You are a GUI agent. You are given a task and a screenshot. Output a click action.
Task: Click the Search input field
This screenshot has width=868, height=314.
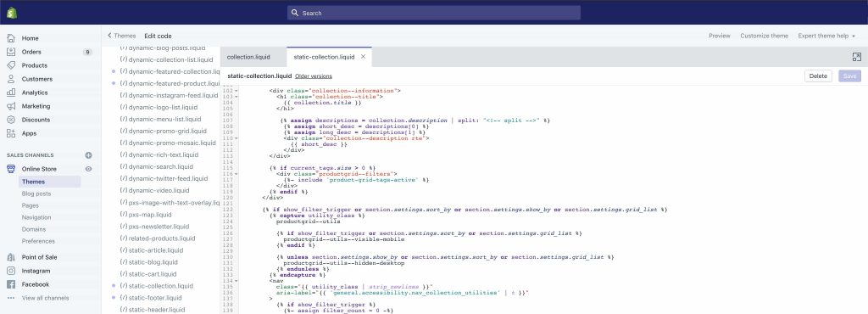pos(433,13)
